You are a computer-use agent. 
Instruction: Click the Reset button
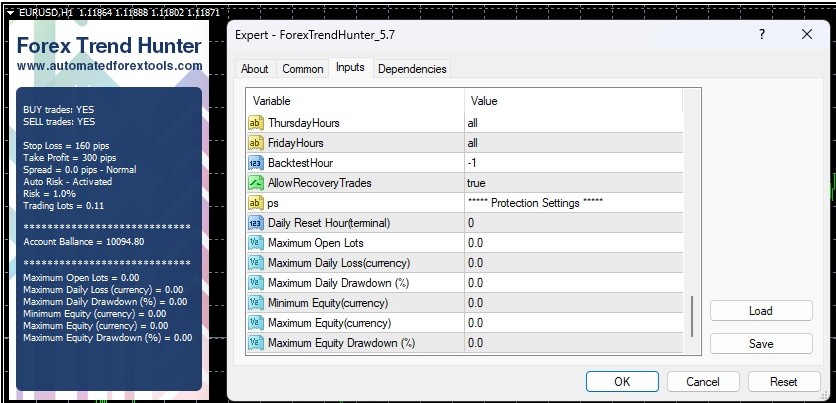pos(783,381)
